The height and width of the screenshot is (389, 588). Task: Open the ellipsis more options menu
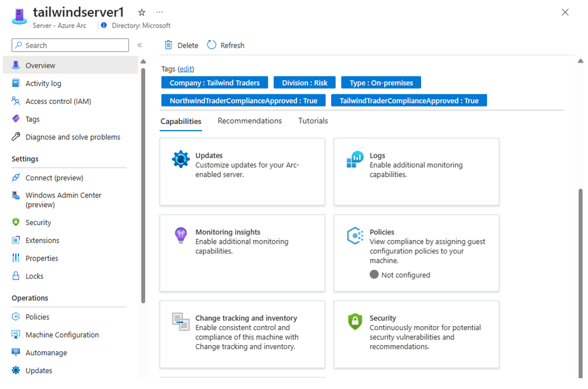coord(159,12)
